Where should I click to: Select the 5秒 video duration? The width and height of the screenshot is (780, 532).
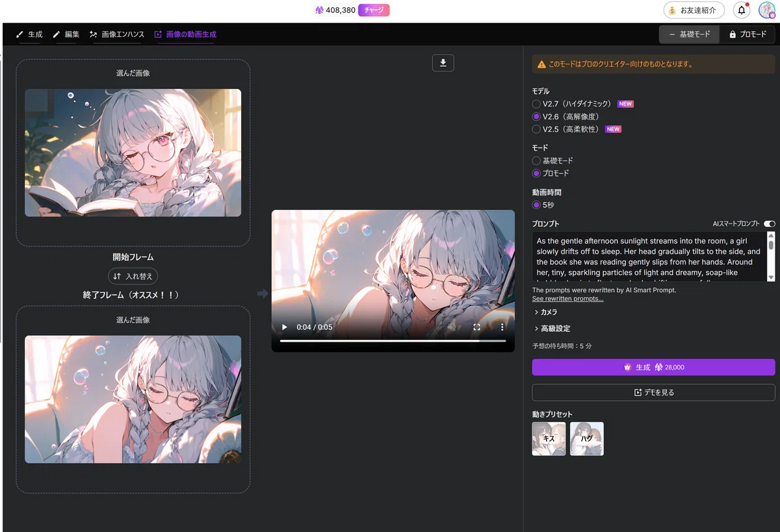coord(536,205)
